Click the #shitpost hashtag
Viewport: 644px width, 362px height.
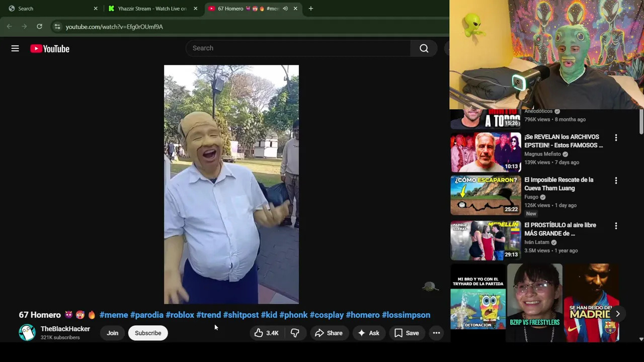[x=241, y=315]
